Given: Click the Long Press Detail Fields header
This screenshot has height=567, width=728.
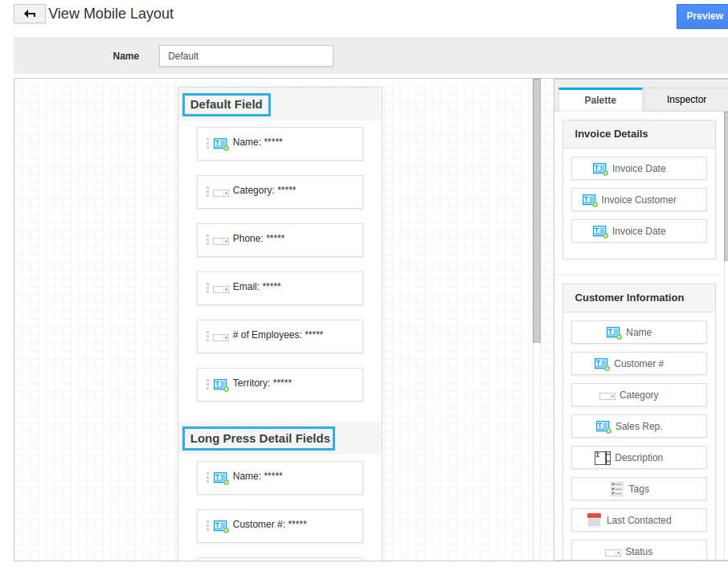Looking at the screenshot, I should [260, 439].
